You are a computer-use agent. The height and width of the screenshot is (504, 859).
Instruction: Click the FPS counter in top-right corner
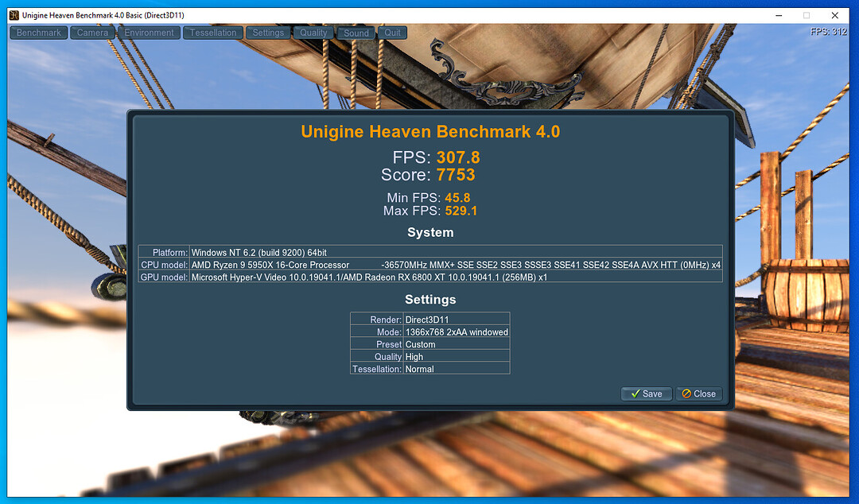(x=828, y=32)
